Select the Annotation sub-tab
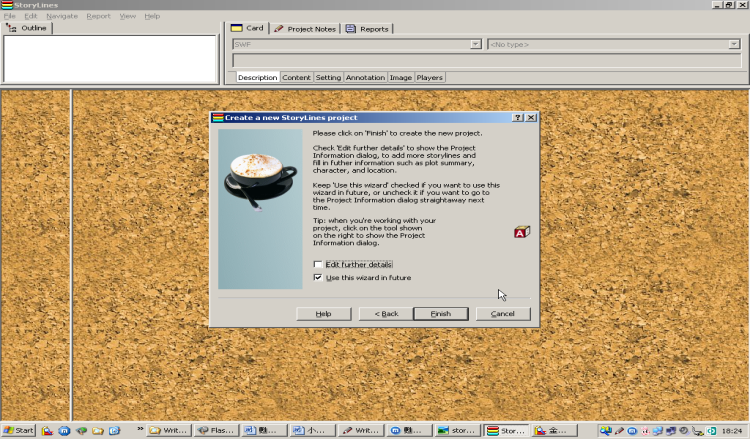The width and height of the screenshot is (750, 439). 365,77
